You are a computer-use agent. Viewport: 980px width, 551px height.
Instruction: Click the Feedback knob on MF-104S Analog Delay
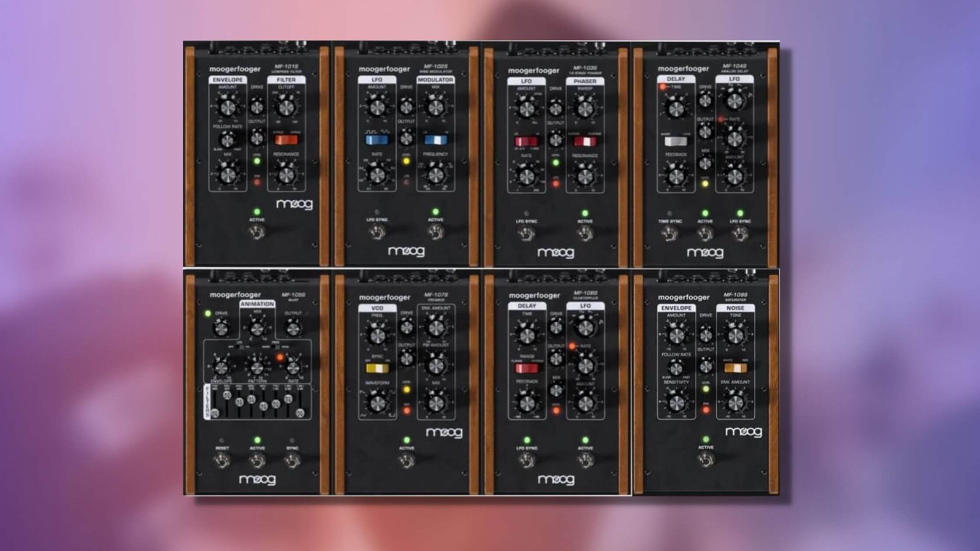coord(676,177)
